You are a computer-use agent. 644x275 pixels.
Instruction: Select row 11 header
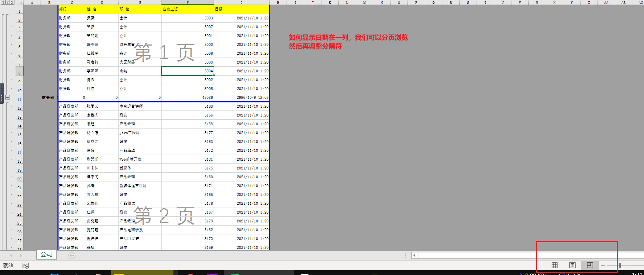(x=19, y=98)
